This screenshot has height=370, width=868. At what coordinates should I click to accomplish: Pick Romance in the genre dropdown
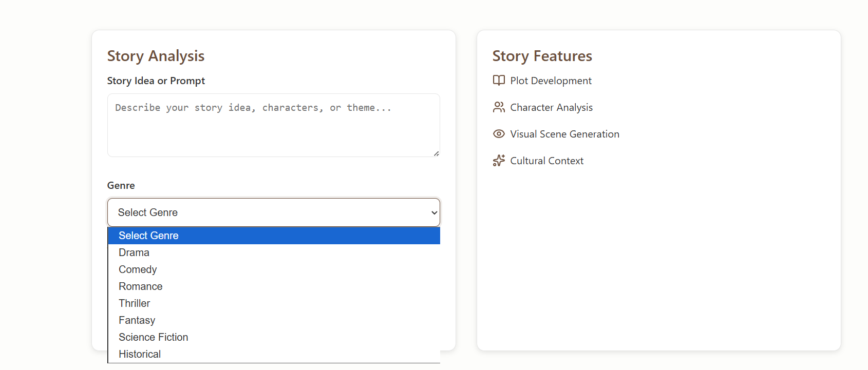coord(141,286)
